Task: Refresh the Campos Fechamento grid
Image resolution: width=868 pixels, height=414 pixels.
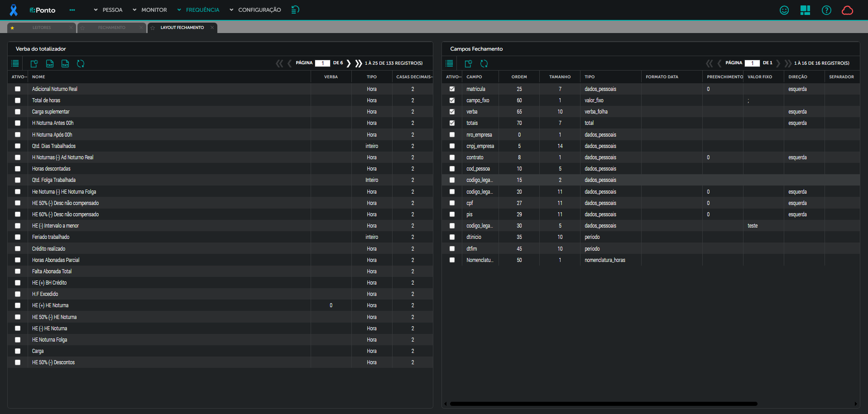Action: 484,64
